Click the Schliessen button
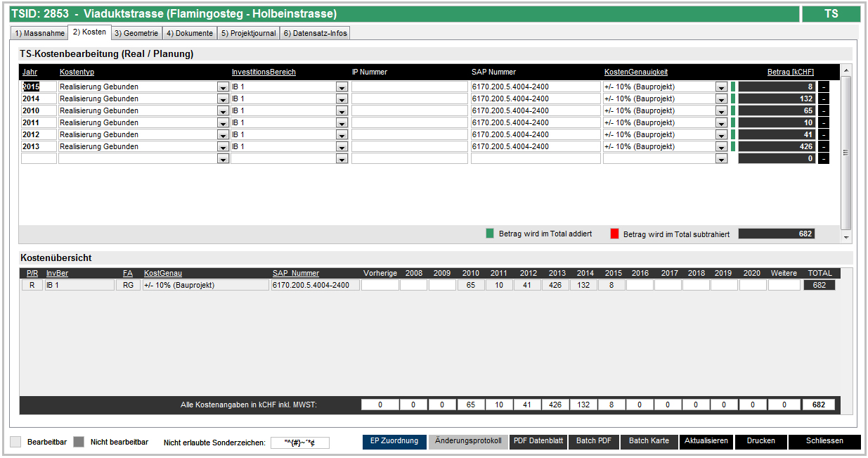 click(824, 441)
